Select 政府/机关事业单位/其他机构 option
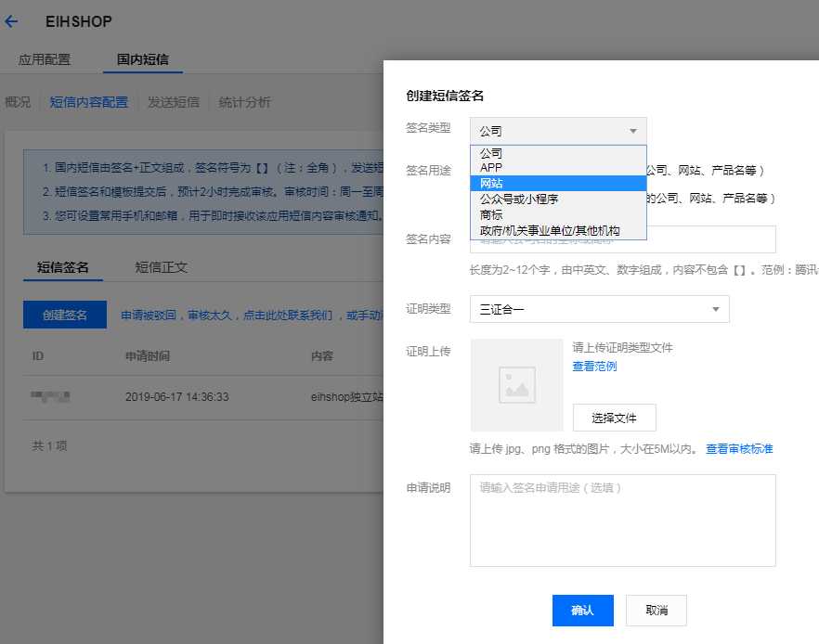 (558, 230)
